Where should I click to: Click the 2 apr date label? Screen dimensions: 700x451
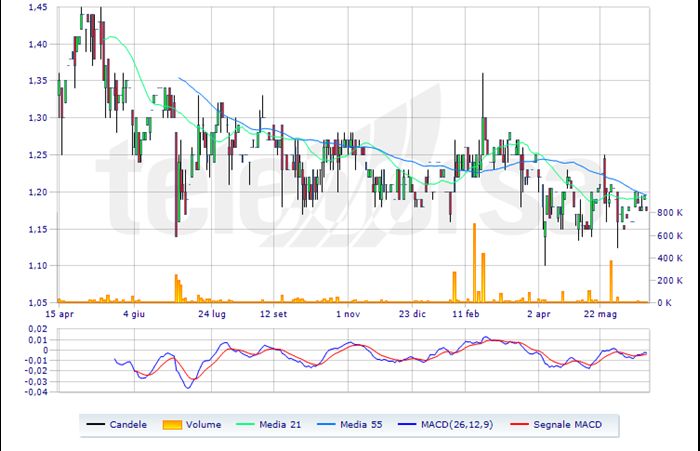click(x=538, y=314)
